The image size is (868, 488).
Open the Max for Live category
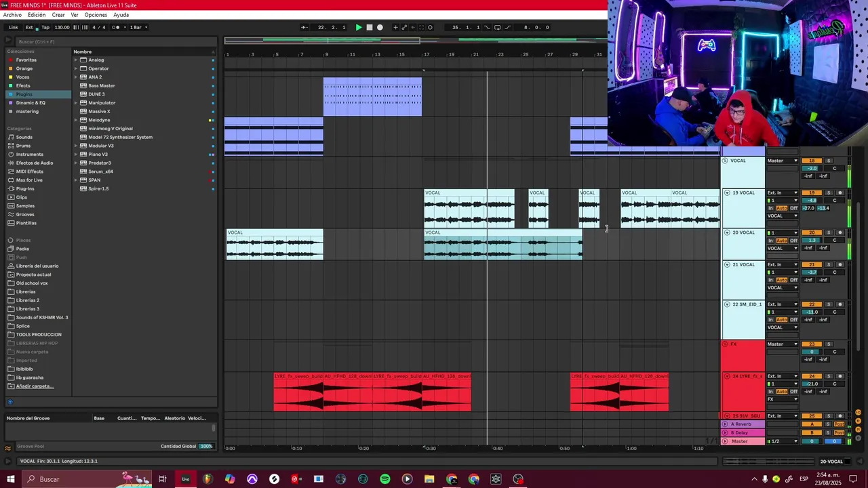pos(29,180)
